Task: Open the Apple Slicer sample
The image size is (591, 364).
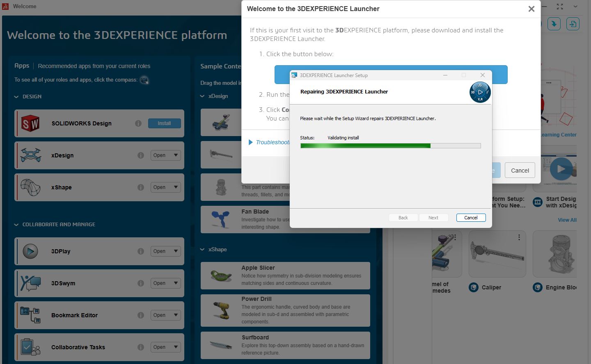Action: point(285,275)
